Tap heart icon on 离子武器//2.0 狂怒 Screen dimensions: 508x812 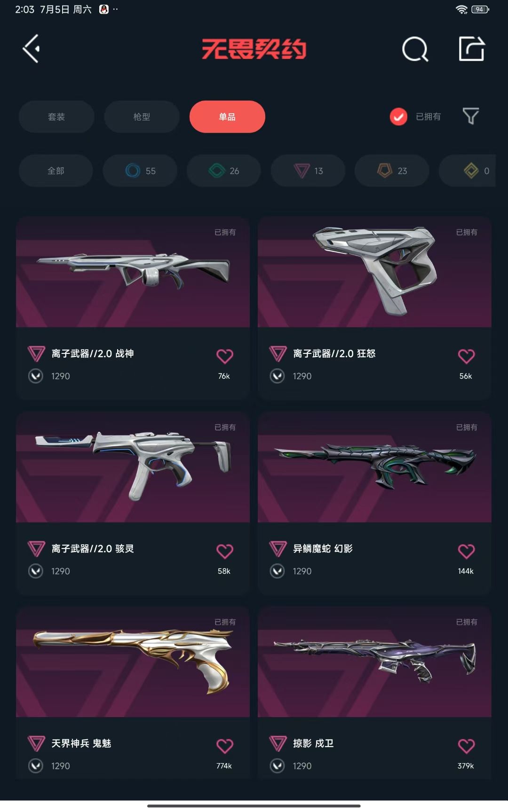(466, 356)
